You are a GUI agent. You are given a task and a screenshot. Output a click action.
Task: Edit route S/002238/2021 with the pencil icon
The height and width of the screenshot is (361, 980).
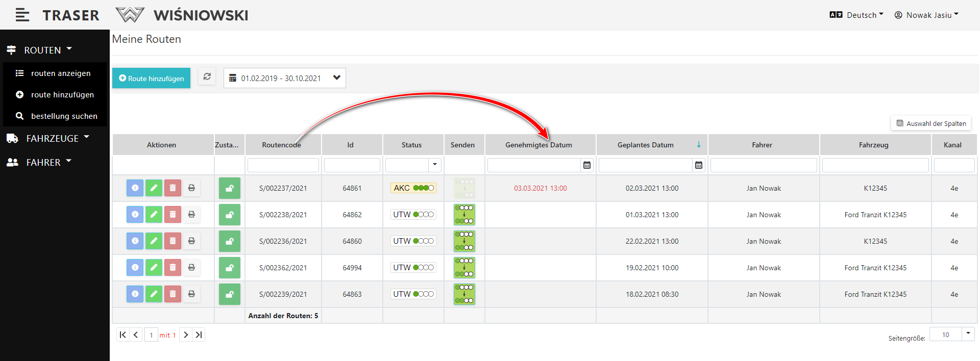154,215
